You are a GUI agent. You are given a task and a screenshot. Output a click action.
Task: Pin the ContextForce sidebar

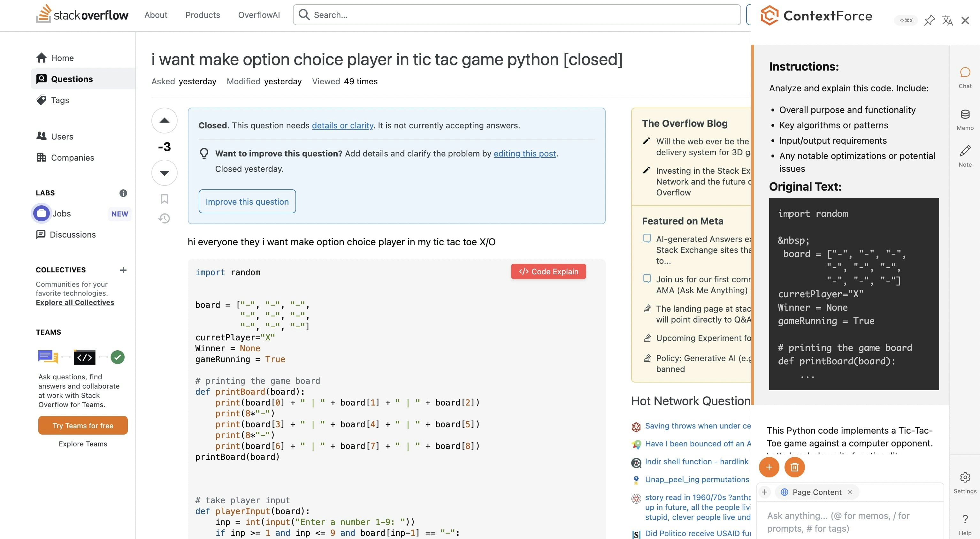(930, 20)
